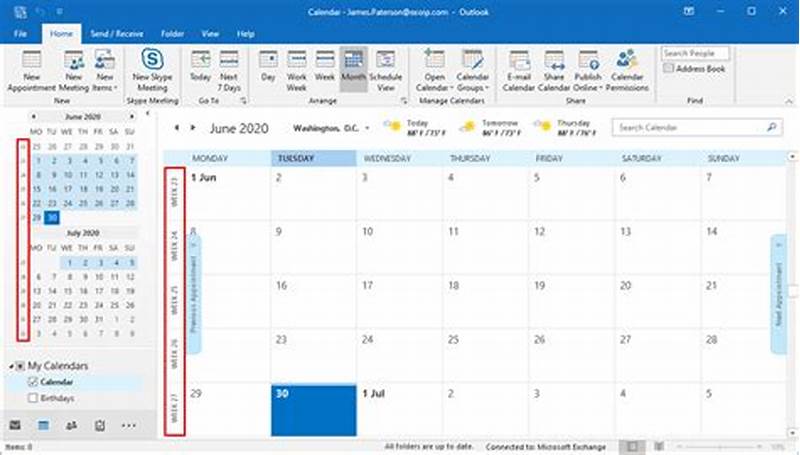The height and width of the screenshot is (455, 800).
Task: Switch to Day view
Action: [268, 66]
